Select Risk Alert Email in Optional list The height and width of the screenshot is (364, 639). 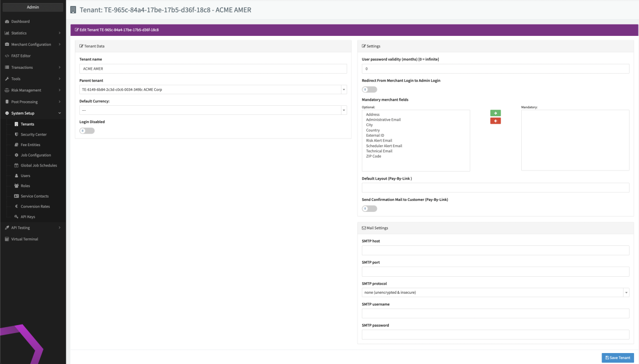pos(379,141)
